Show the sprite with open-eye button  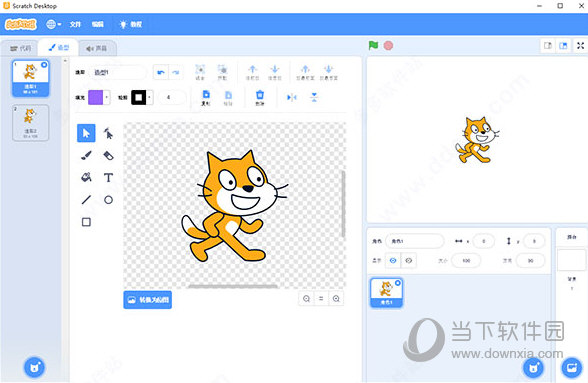(393, 260)
